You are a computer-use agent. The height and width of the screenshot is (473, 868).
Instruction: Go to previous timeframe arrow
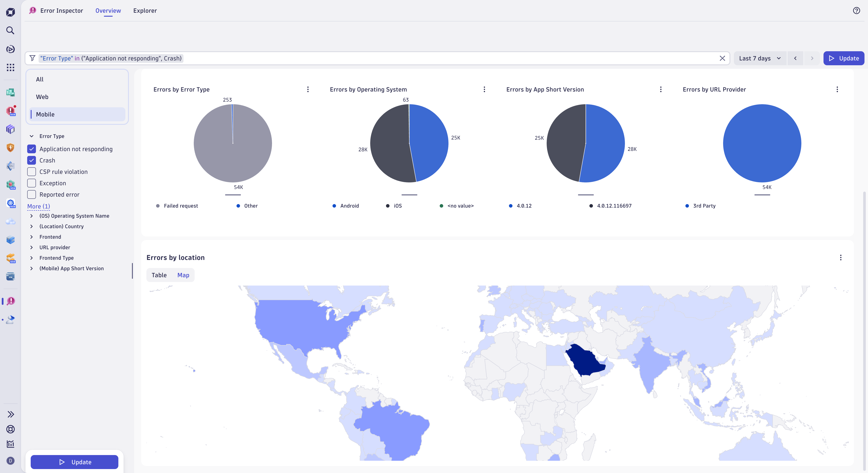tap(795, 58)
